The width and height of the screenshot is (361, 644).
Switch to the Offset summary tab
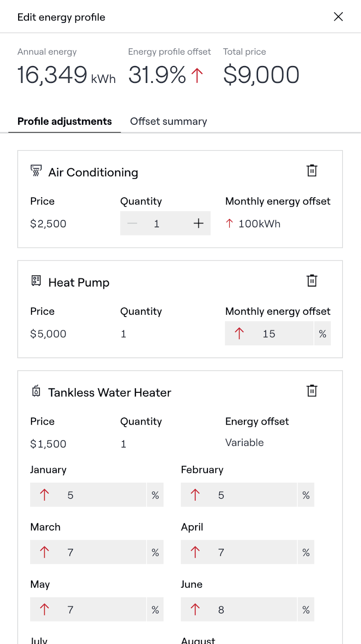click(x=168, y=122)
